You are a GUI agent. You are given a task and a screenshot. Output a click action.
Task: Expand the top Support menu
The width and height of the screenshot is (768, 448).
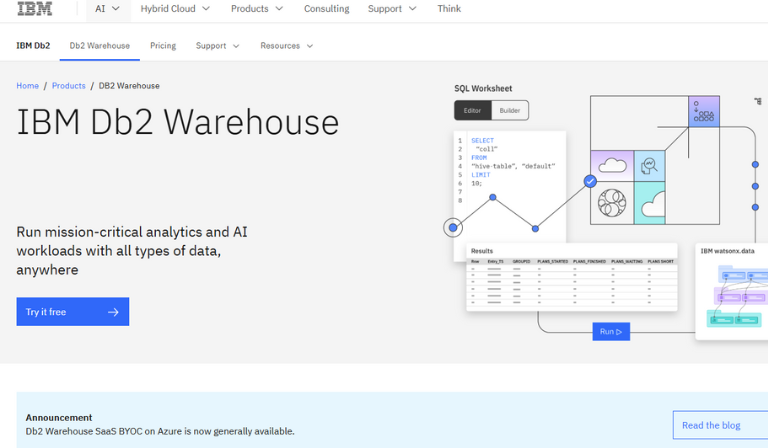[x=392, y=9]
